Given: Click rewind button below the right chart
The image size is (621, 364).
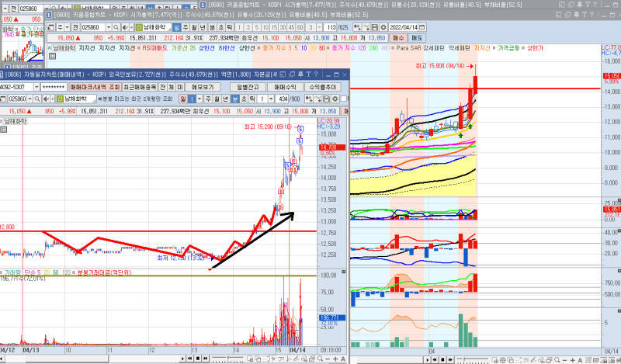Looking at the screenshot, I should pos(435,359).
